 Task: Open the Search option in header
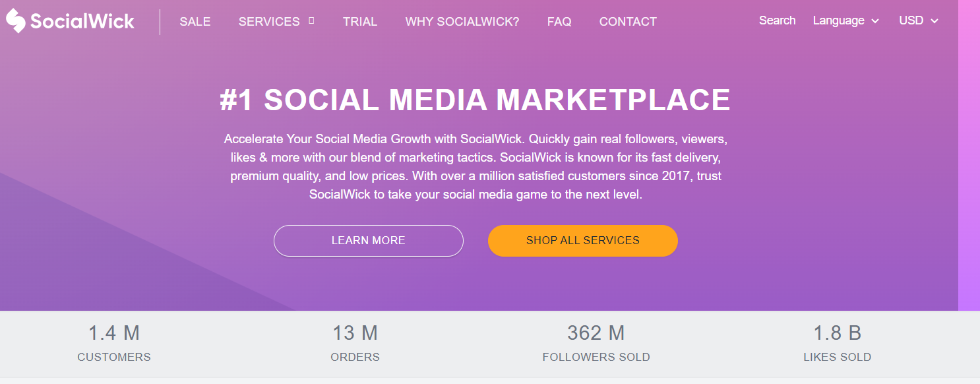[777, 20]
